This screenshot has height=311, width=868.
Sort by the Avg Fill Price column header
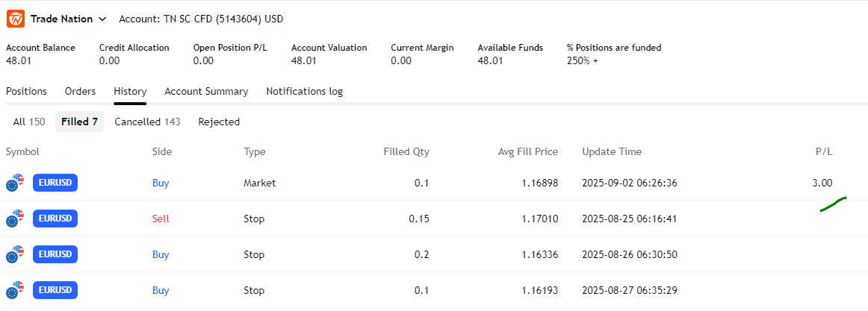pyautogui.click(x=527, y=151)
